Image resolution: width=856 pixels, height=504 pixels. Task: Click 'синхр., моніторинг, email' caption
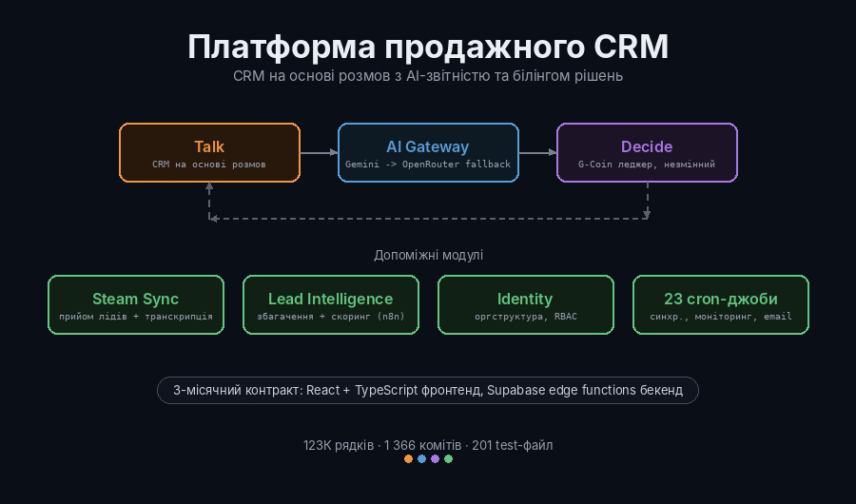pos(721,317)
